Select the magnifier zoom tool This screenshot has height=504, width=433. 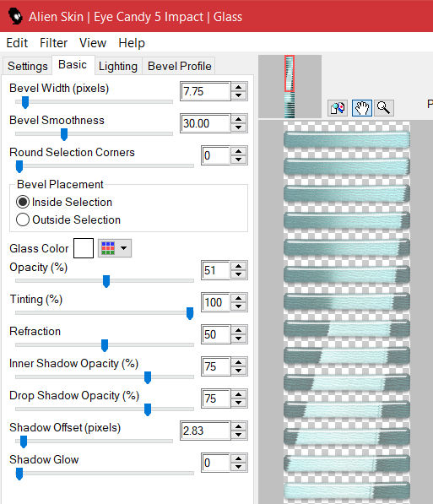coord(383,108)
